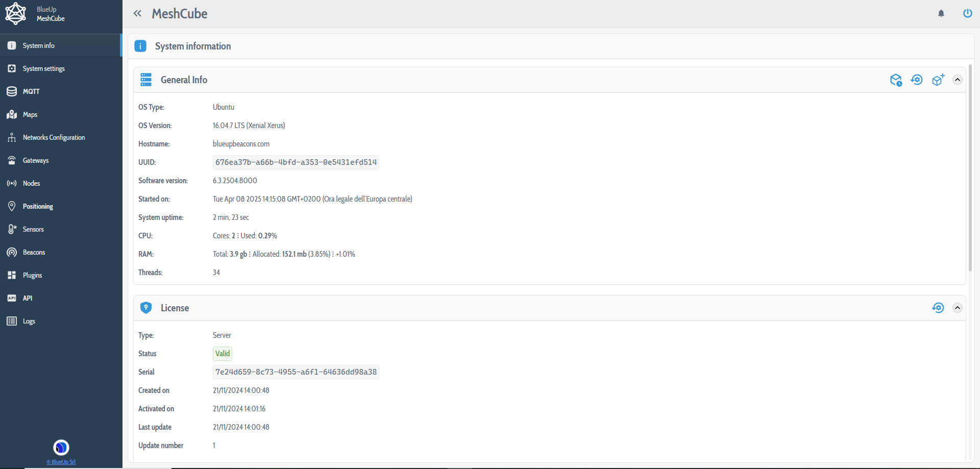
Task: Open Networks Configuration page
Action: [x=54, y=137]
